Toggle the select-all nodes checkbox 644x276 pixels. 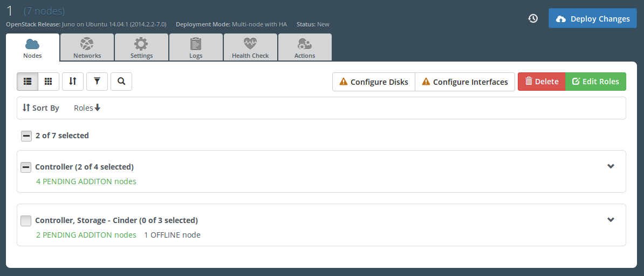coord(26,136)
